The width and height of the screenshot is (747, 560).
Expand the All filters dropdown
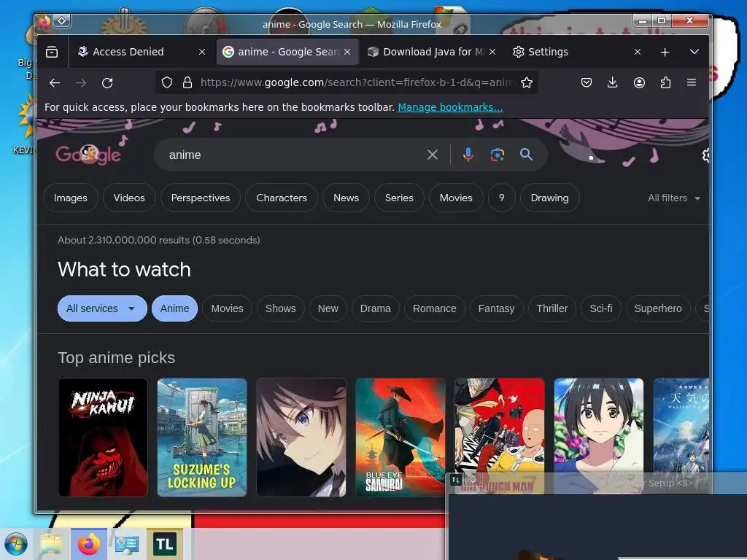click(673, 198)
